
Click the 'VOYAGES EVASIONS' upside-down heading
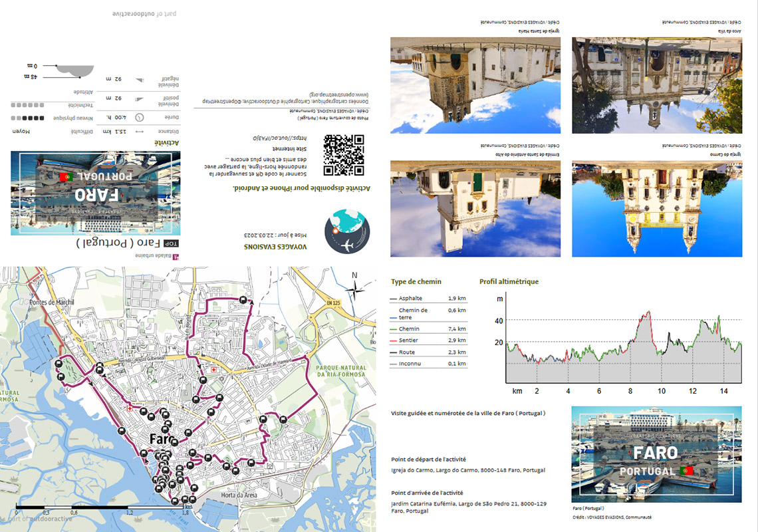pos(275,247)
